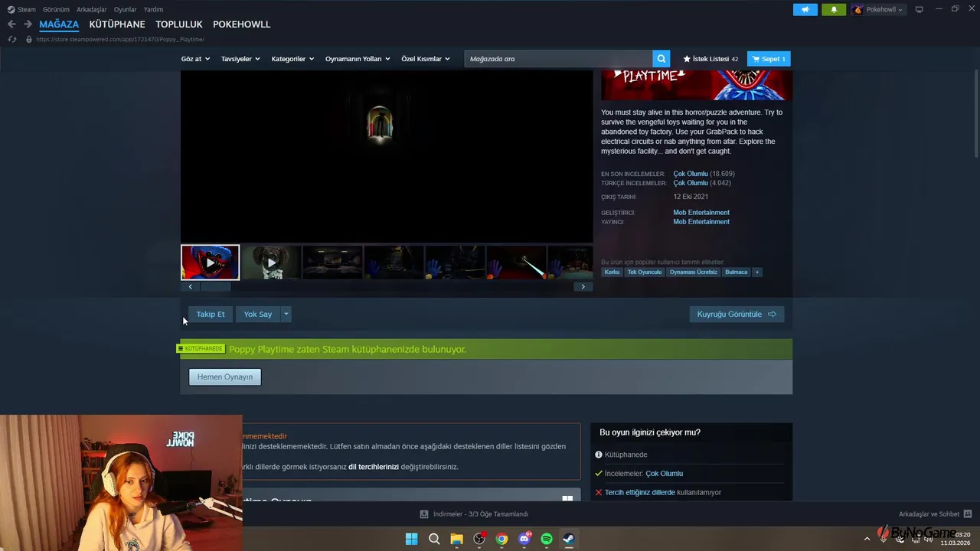
Task: Click the Big Picture mode monitor icon
Action: [920, 10]
